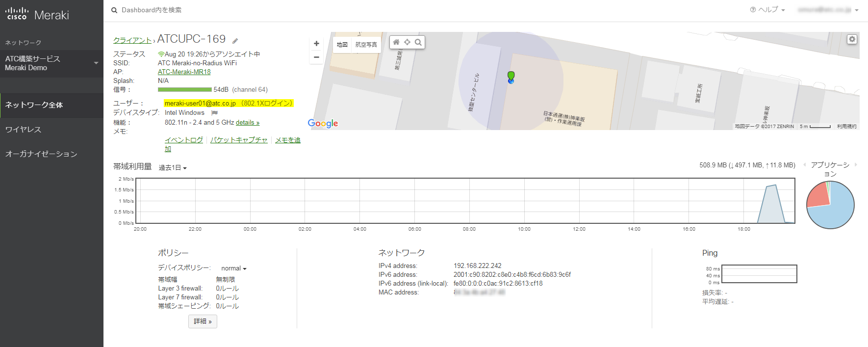Open map settings gear icon
Image resolution: width=868 pixels, height=347 pixels.
tap(852, 39)
